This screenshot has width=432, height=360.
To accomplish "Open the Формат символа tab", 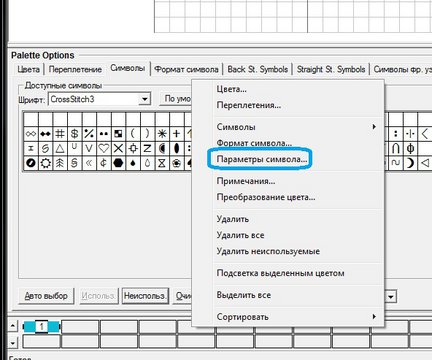I will tap(186, 69).
